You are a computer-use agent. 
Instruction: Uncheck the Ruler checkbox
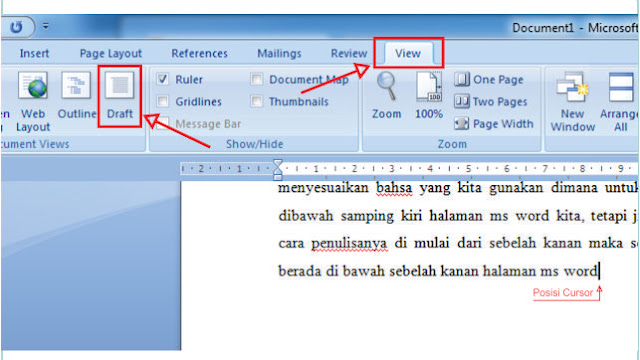pos(162,79)
